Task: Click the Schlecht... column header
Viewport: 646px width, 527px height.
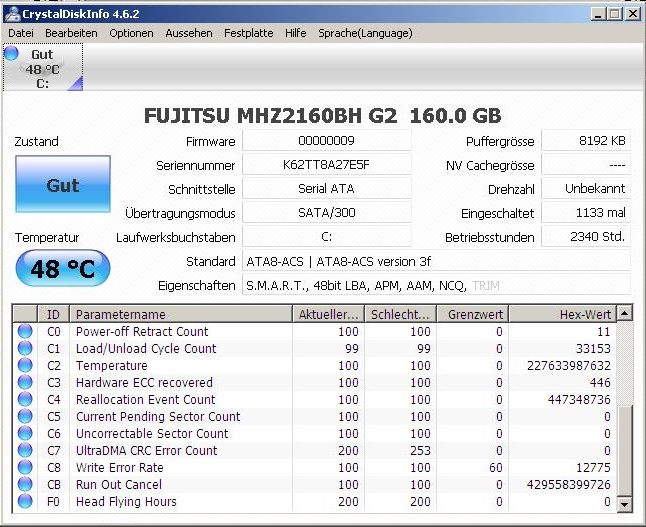Action: coord(400,314)
